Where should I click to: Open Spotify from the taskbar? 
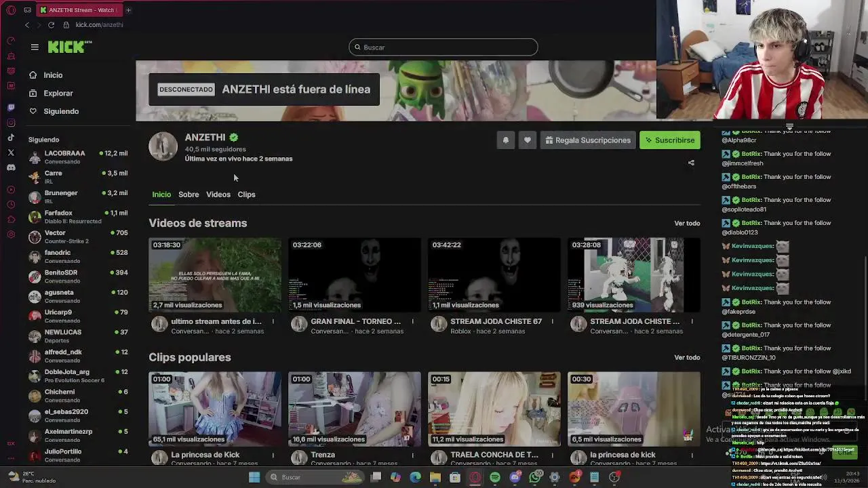click(x=495, y=477)
